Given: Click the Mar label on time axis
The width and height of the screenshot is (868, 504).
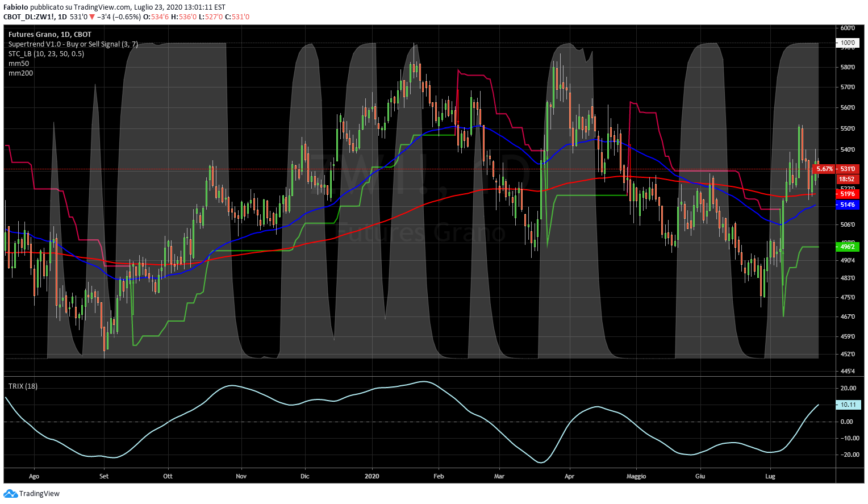Looking at the screenshot, I should click(x=499, y=476).
